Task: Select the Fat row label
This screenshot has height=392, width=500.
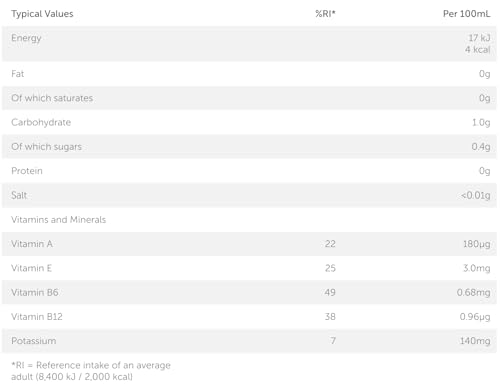Action: pyautogui.click(x=18, y=74)
